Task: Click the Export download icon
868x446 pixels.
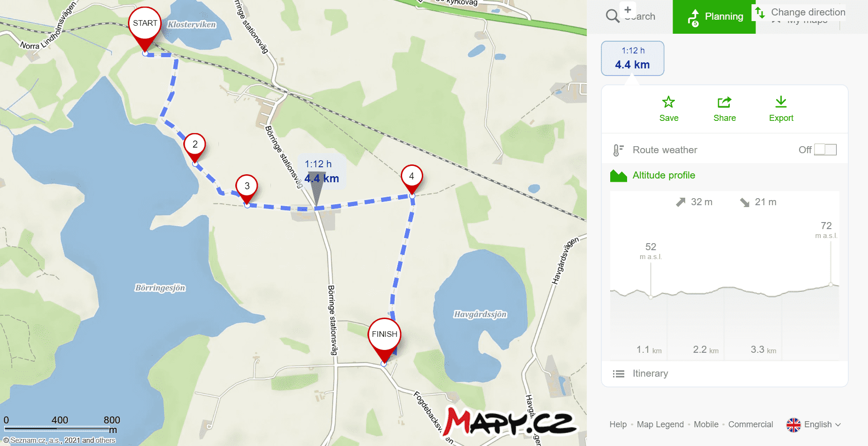Action: tap(781, 102)
